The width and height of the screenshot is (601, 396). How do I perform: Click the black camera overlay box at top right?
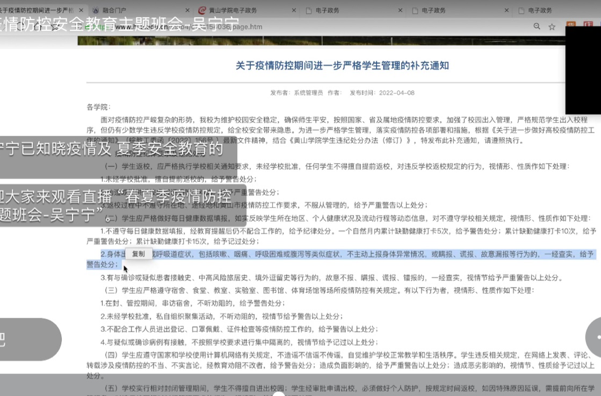pyautogui.click(x=583, y=70)
